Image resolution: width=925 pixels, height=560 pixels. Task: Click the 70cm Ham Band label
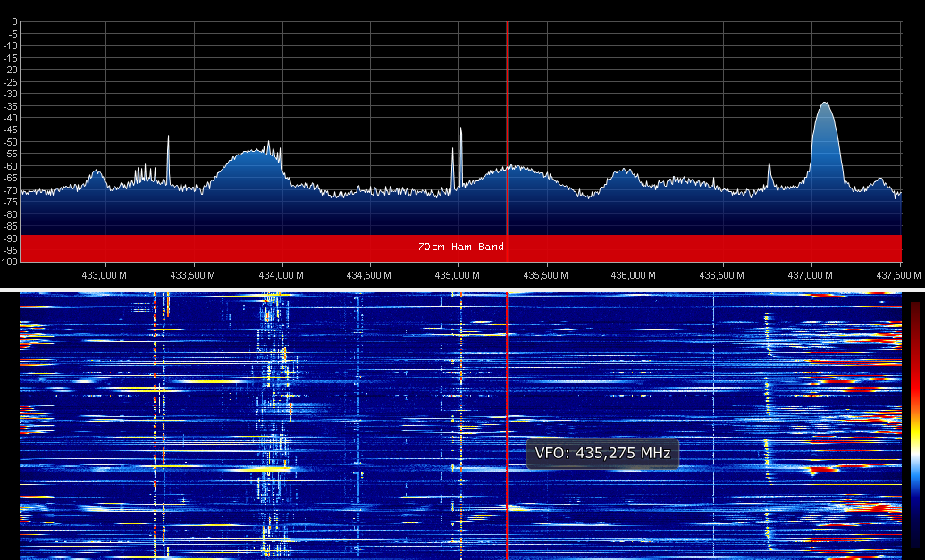click(460, 247)
